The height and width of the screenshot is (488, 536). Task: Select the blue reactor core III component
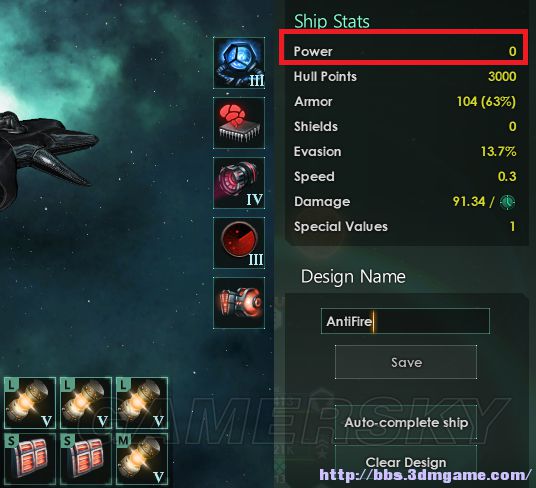coord(239,63)
